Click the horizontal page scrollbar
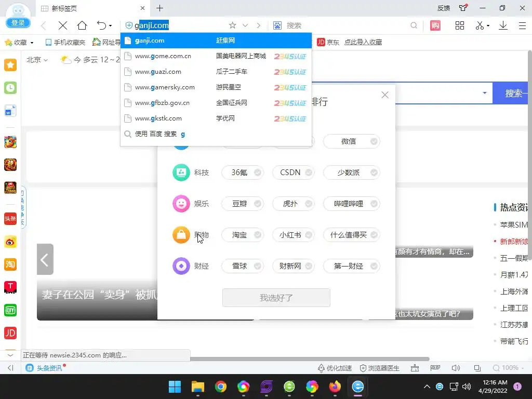 pos(310,359)
